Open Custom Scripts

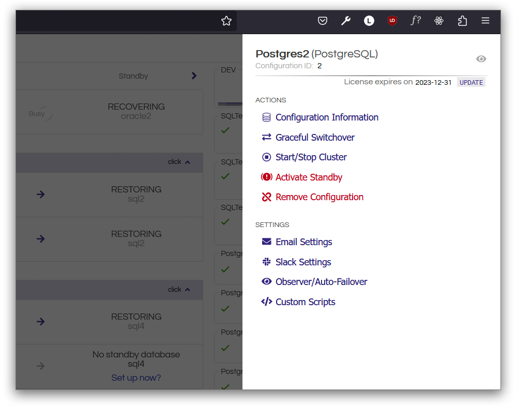(x=305, y=302)
